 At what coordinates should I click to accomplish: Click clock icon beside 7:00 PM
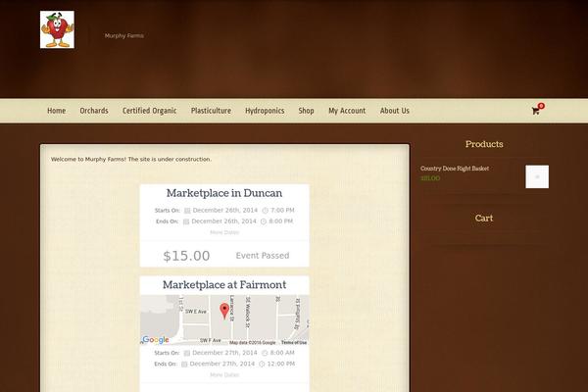click(266, 211)
